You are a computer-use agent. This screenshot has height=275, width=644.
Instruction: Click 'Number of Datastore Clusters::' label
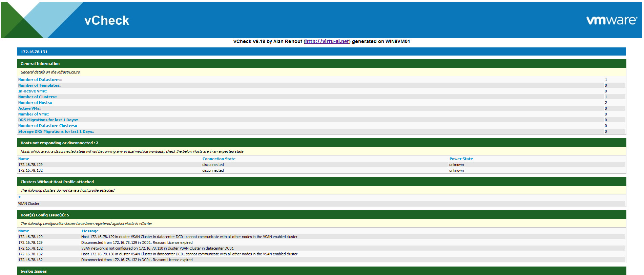coord(48,126)
